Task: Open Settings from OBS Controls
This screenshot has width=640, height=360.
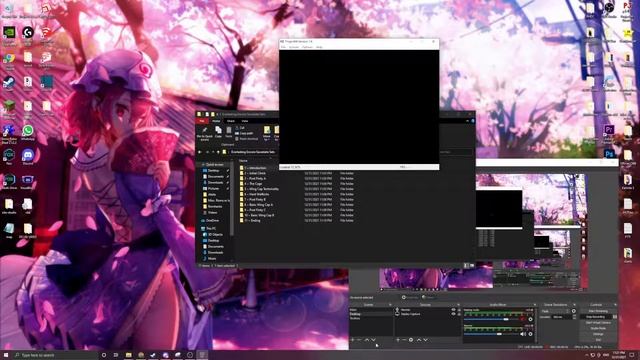Action: click(598, 334)
